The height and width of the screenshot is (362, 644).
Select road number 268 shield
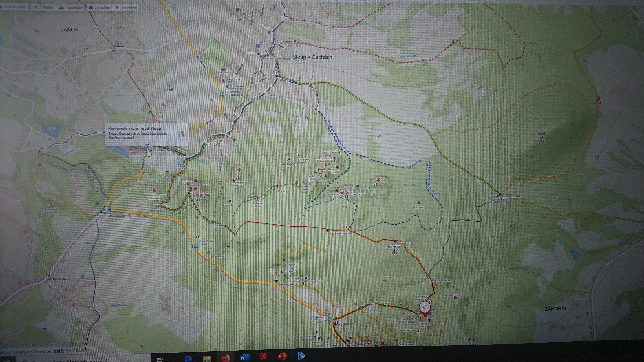click(195, 246)
